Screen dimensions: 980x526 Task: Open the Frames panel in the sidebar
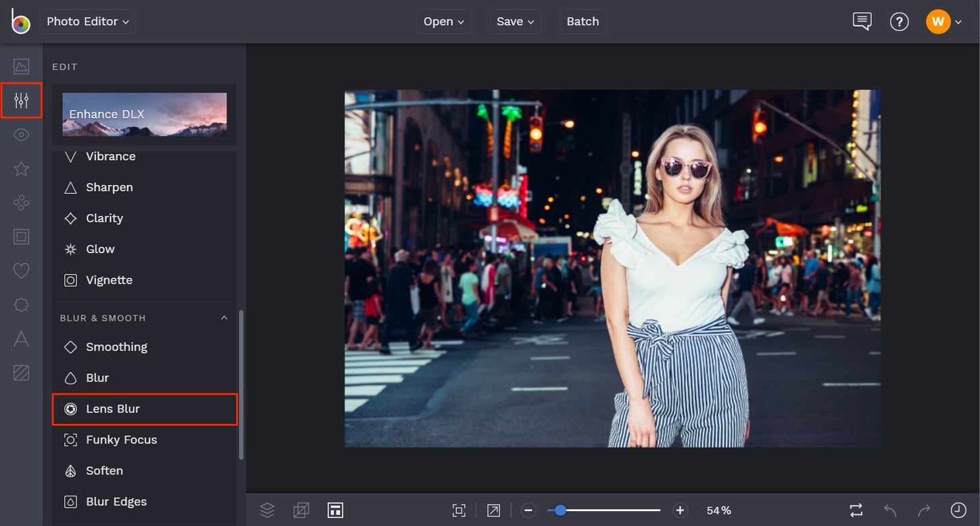pyautogui.click(x=21, y=236)
